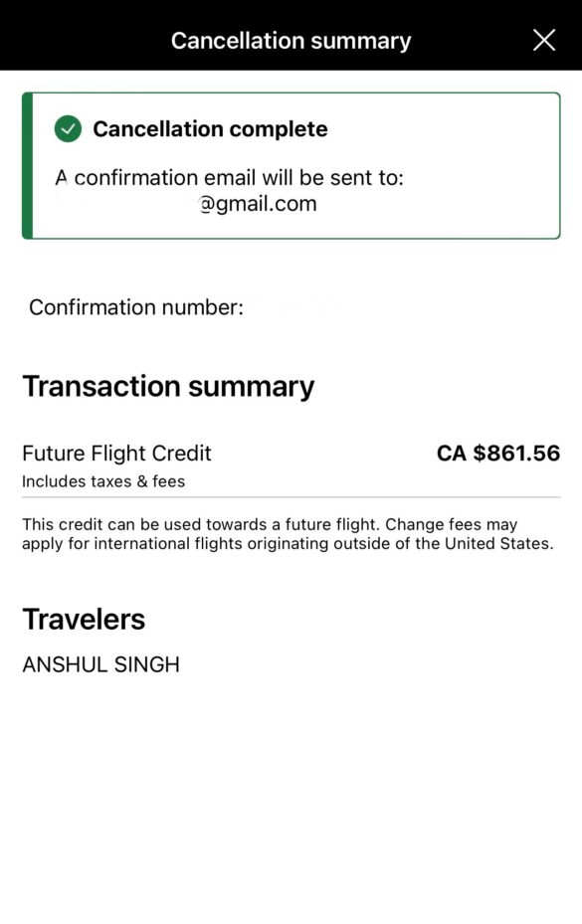582x924 pixels.
Task: Click the credit usage disclaimer text
Action: pos(291,534)
